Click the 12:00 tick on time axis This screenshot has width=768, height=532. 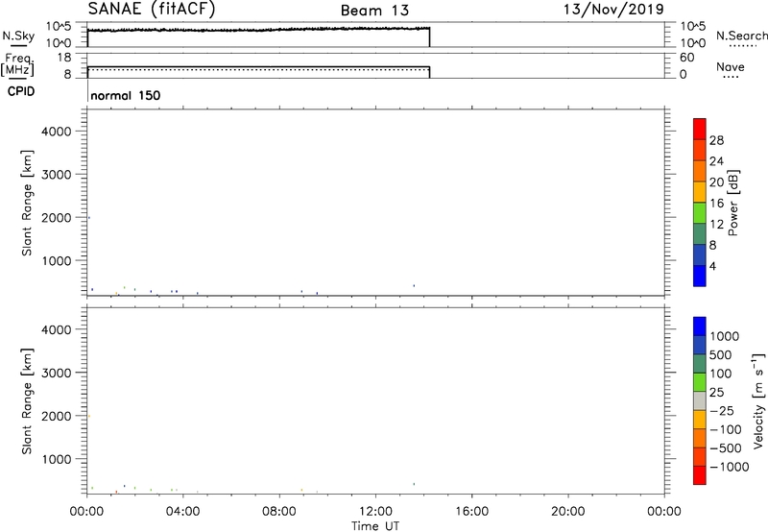click(375, 510)
